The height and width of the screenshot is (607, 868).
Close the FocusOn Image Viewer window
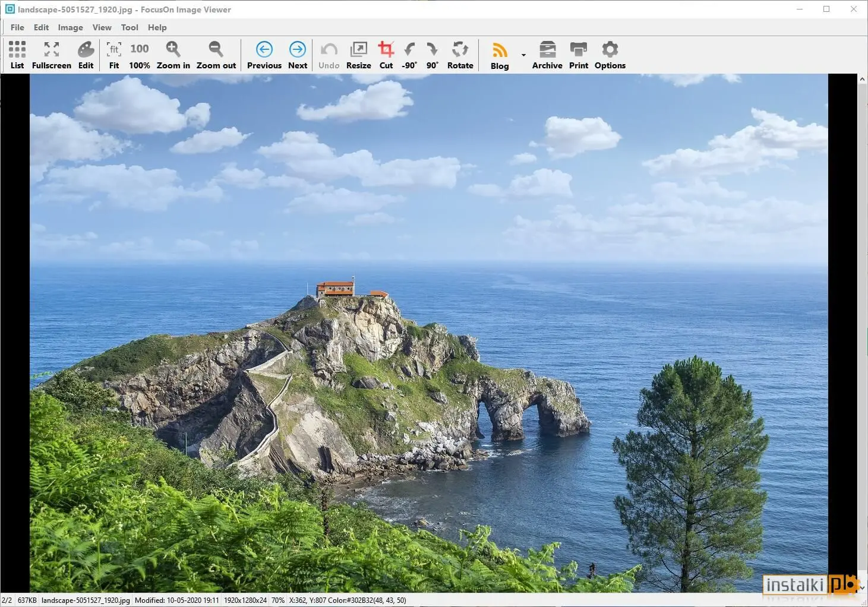coord(854,9)
